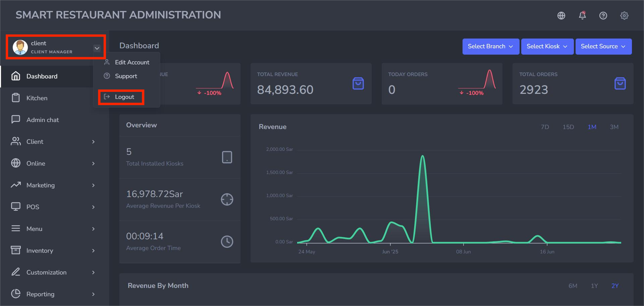Switch Revenue chart to 15D range

pos(568,127)
